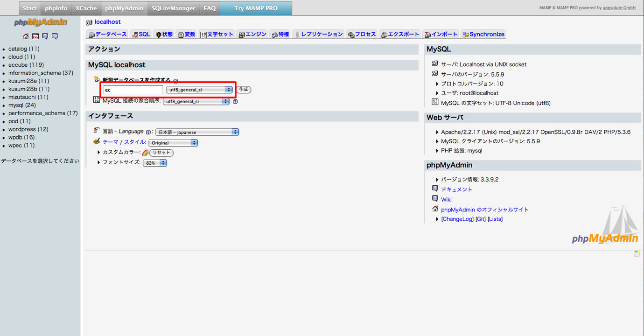Open phpMyAdmin documentation help icon in sidebar
The image size is (644, 336).
pos(45,36)
